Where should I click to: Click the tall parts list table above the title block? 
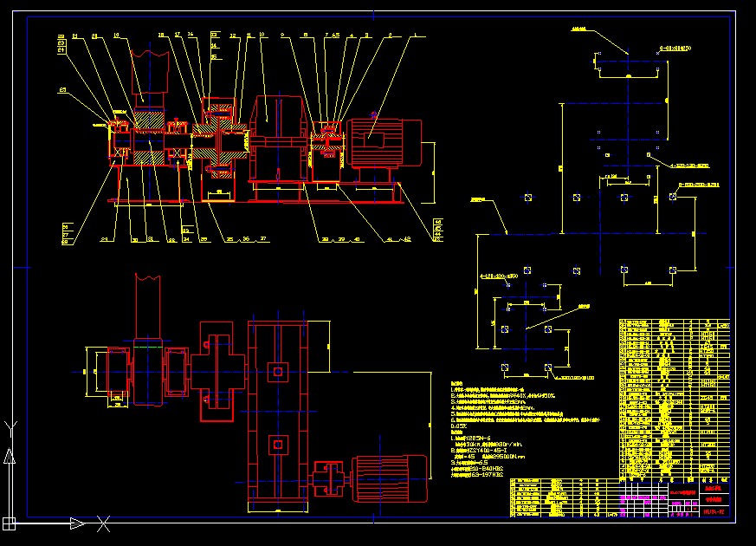[674, 397]
